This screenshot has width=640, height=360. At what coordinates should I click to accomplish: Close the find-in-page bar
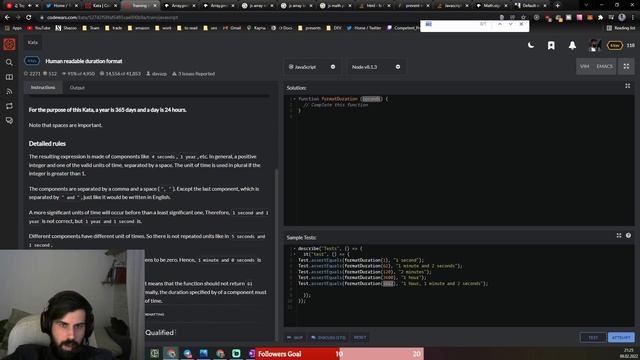(521, 24)
